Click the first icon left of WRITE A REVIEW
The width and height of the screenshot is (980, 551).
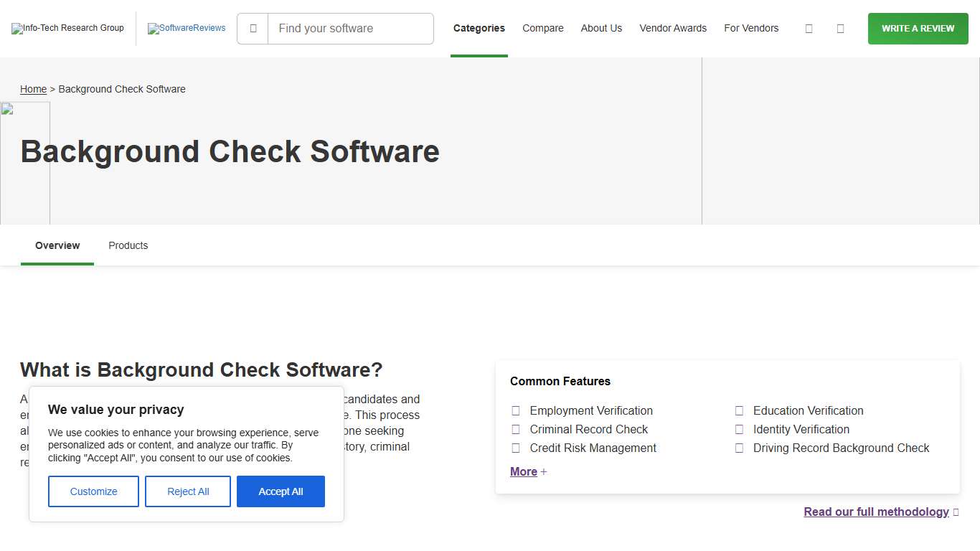pos(809,28)
